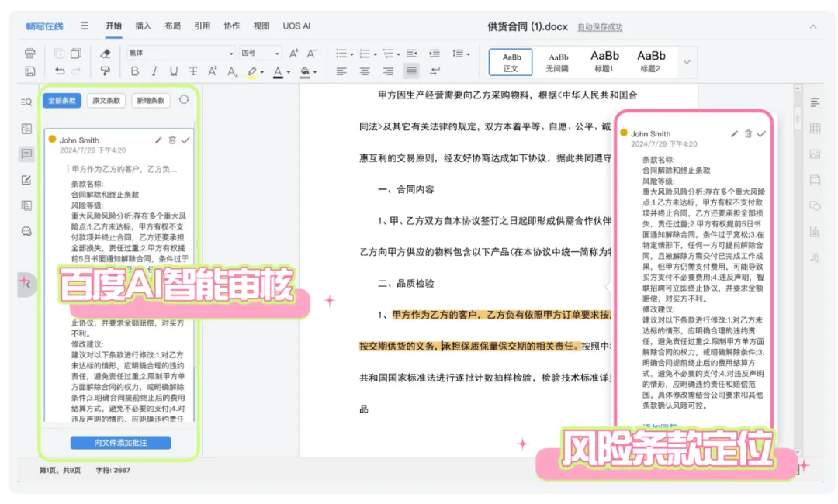Toggle italic formatting
Image resolution: width=838 pixels, height=504 pixels.
154,71
